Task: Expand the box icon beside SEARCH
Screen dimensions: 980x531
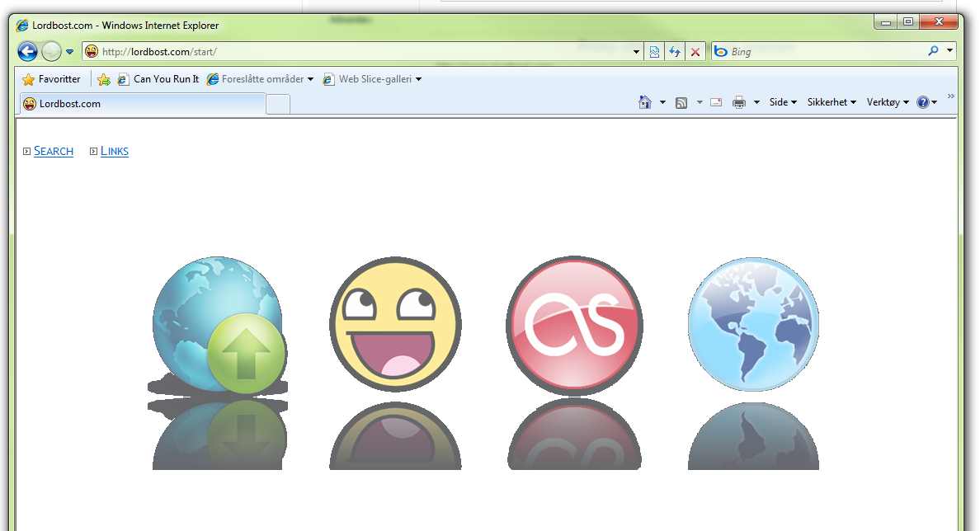Action: [27, 151]
